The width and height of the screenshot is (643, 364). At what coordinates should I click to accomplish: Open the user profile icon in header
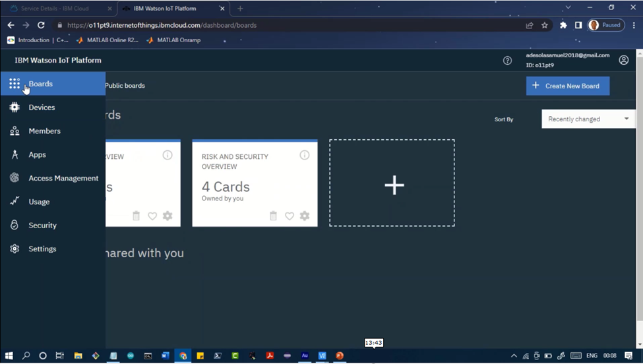(x=624, y=60)
